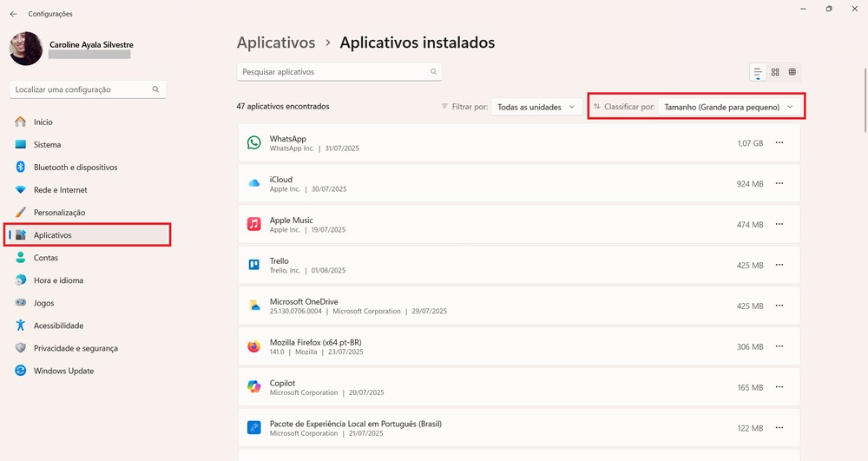Image resolution: width=868 pixels, height=461 pixels.
Task: Click the Copilot app icon
Action: pos(254,387)
